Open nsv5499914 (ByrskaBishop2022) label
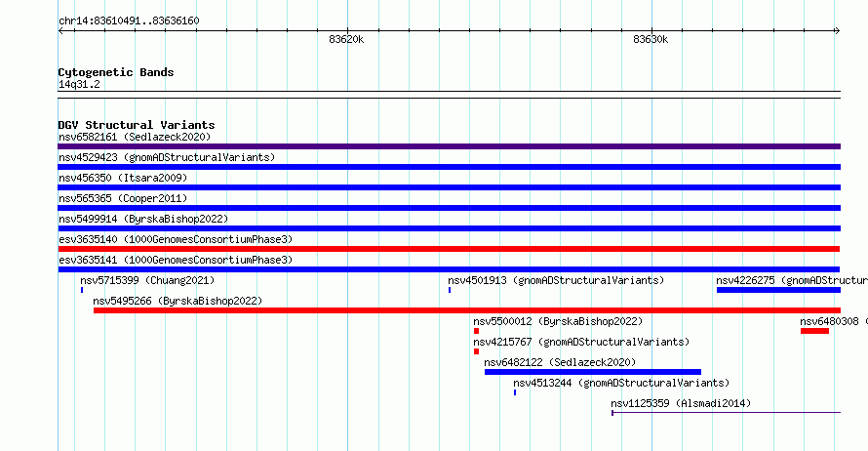This screenshot has width=868, height=451. point(143,219)
